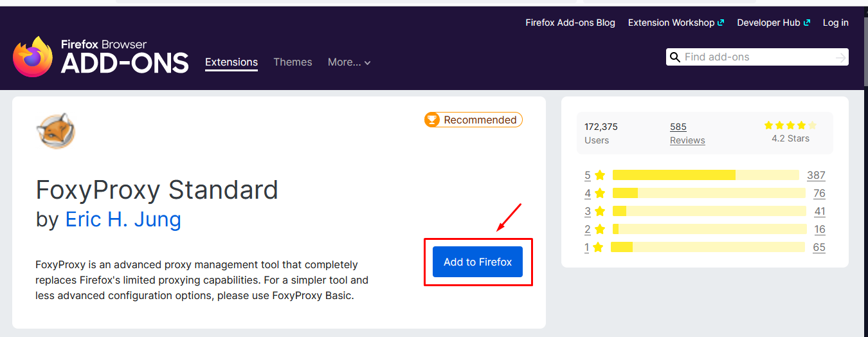Switch to the Themes tab
This screenshot has width=868, height=337.
click(x=293, y=62)
